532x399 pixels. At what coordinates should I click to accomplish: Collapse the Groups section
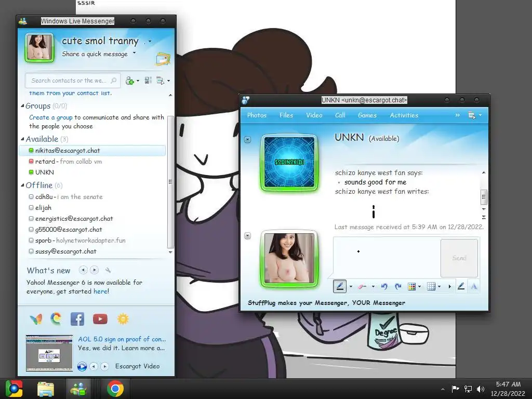coord(22,106)
